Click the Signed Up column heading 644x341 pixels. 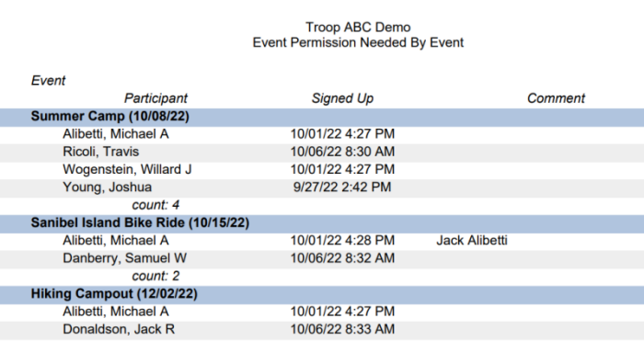point(342,98)
